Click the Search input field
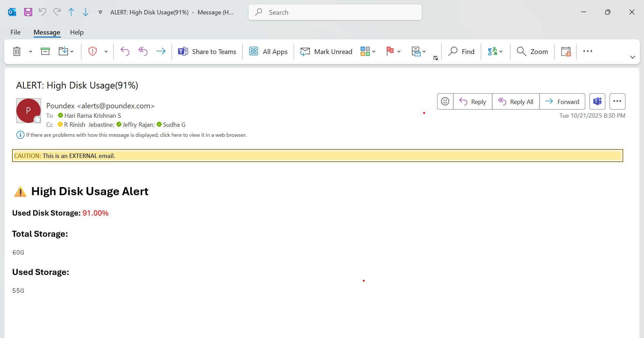Image resolution: width=644 pixels, height=338 pixels. 335,12
